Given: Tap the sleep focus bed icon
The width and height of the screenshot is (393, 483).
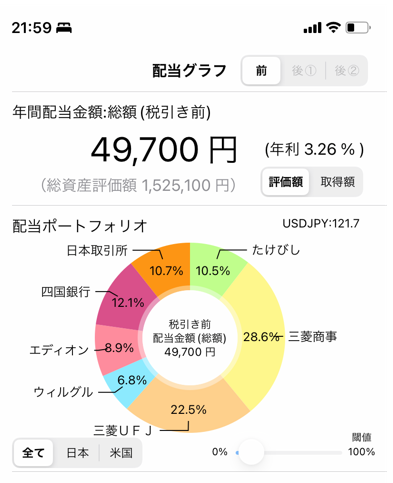Looking at the screenshot, I should pos(64,28).
